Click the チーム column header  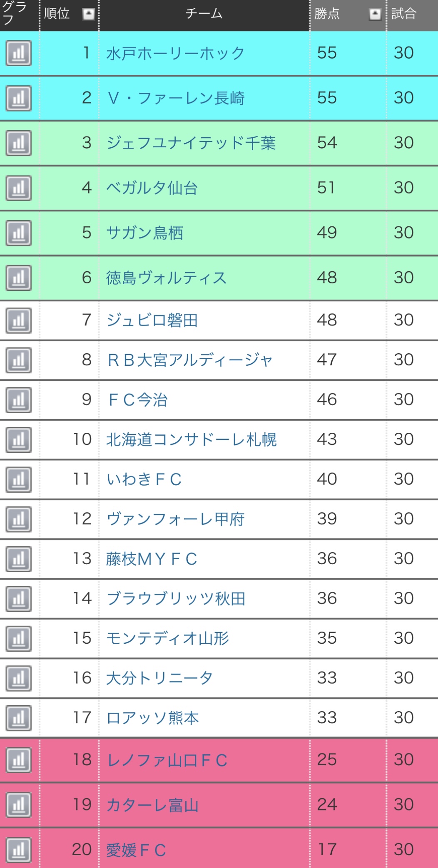(x=204, y=14)
